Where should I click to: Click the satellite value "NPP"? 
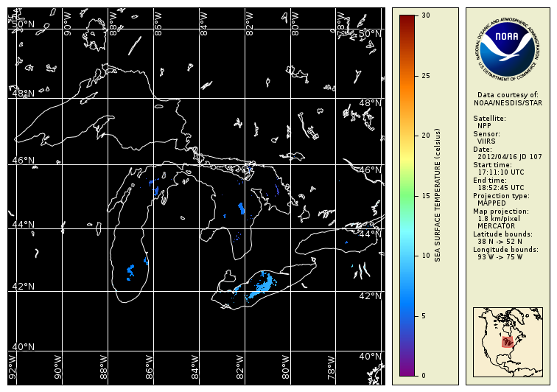(x=484, y=126)
